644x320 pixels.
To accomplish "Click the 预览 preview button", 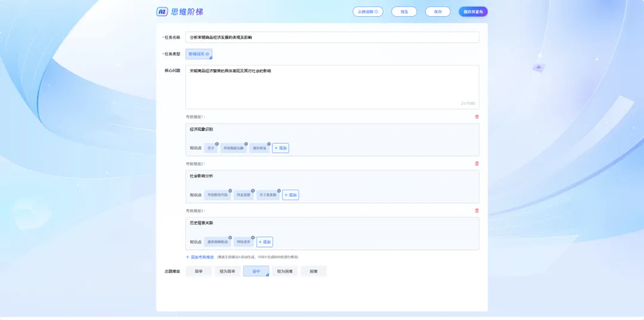I will click(404, 11).
